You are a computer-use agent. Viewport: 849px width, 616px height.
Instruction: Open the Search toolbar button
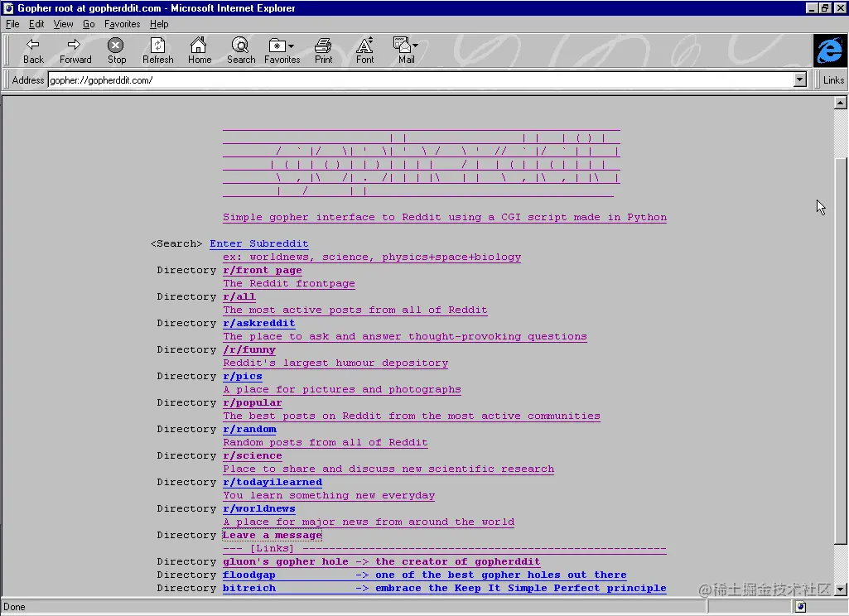240,51
